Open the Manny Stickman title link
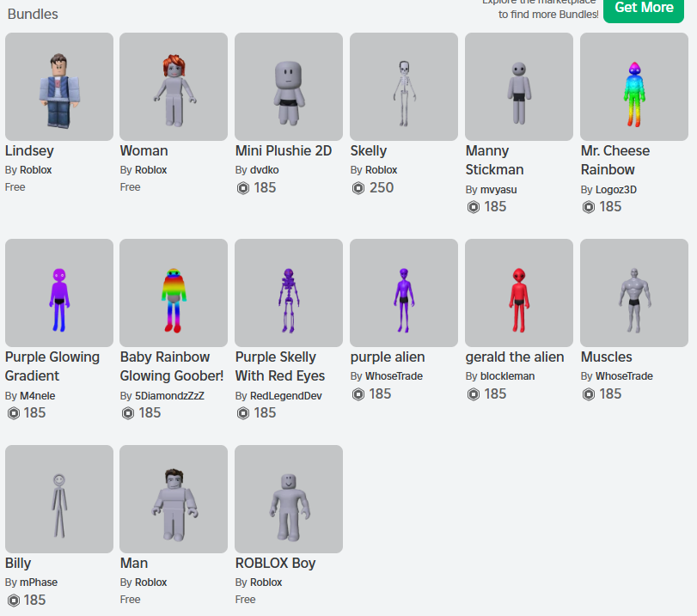697x616 pixels. point(495,161)
